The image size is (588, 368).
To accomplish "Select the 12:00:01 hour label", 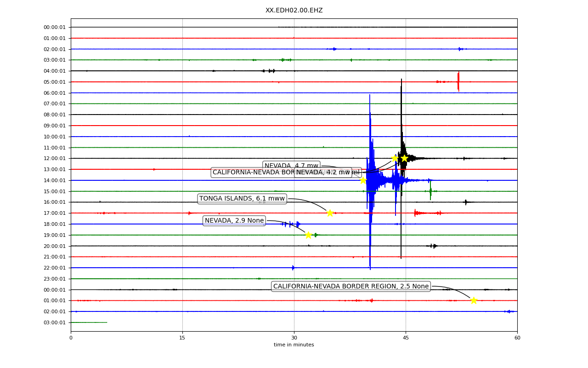I will (x=55, y=159).
